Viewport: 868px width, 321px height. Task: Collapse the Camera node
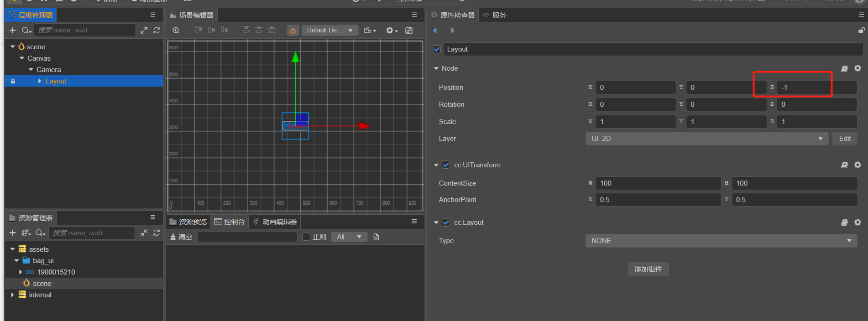[31, 70]
